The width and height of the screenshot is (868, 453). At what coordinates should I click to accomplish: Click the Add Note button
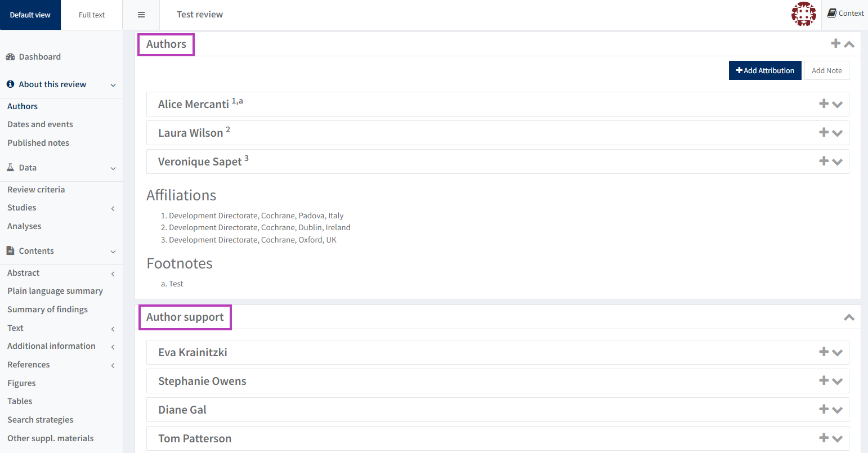(x=826, y=70)
